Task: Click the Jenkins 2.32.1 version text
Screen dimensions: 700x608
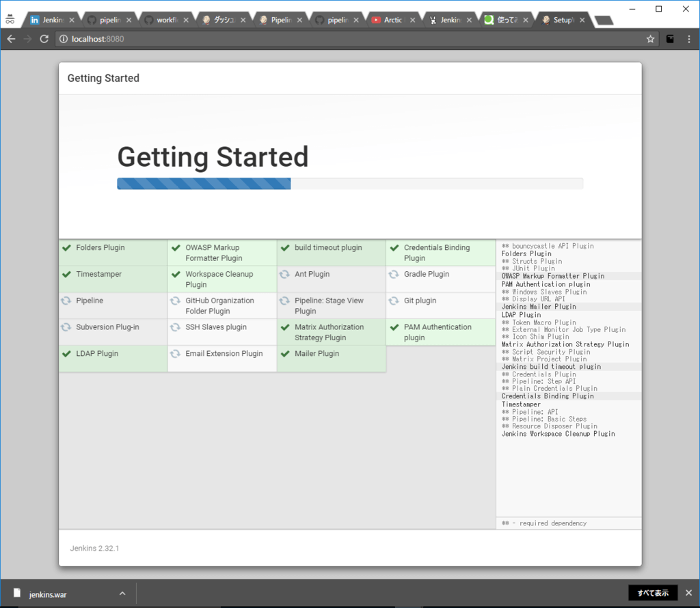Action: (94, 549)
